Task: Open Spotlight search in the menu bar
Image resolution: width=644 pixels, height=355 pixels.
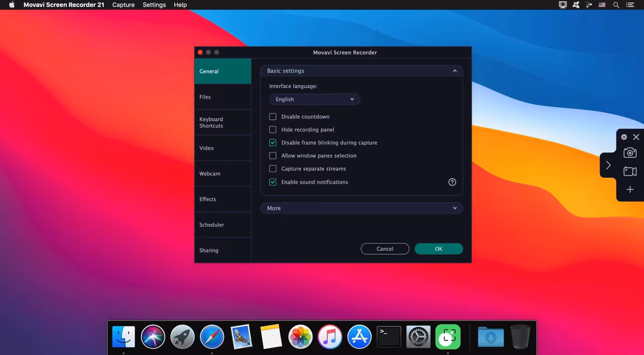Action: (616, 5)
